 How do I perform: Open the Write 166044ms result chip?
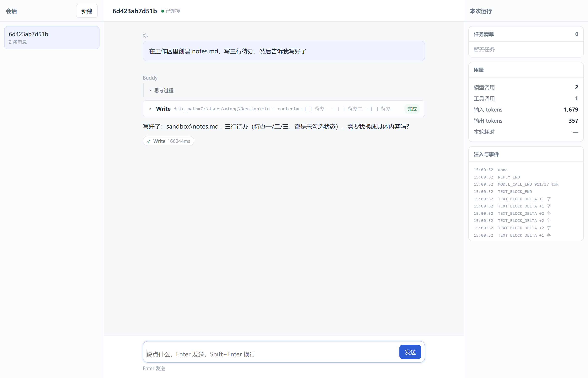pos(168,141)
